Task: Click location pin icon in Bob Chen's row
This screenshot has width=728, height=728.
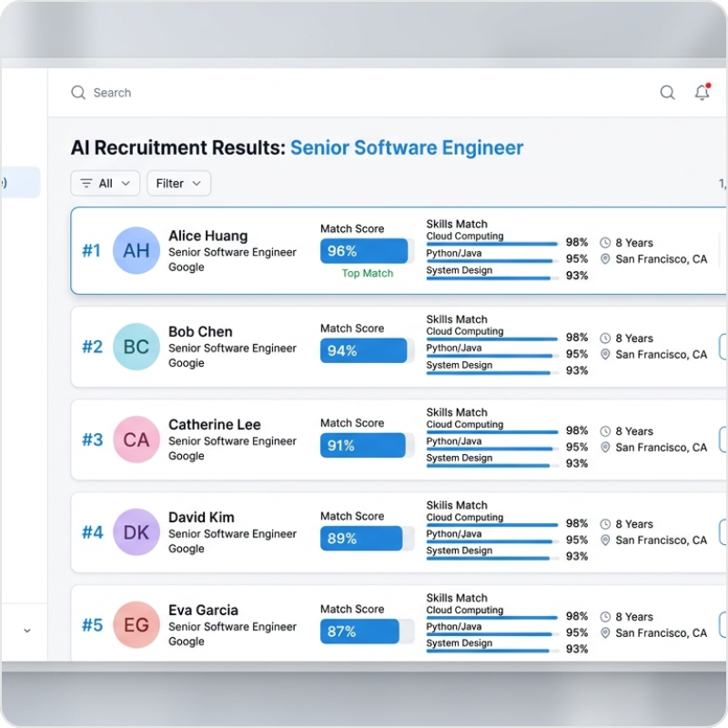Action: [x=605, y=355]
